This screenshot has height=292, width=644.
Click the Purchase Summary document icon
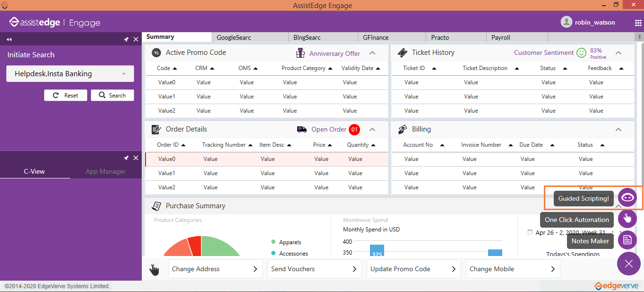pyautogui.click(x=156, y=206)
